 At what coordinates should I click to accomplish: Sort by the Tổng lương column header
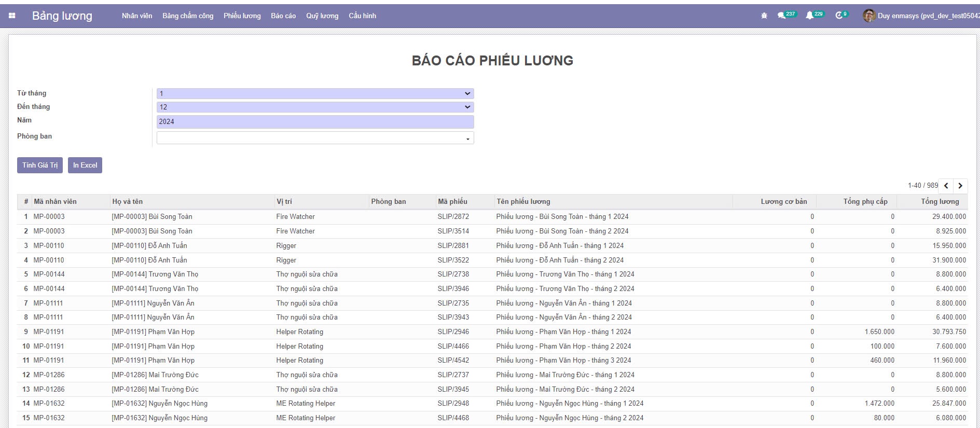click(x=940, y=202)
